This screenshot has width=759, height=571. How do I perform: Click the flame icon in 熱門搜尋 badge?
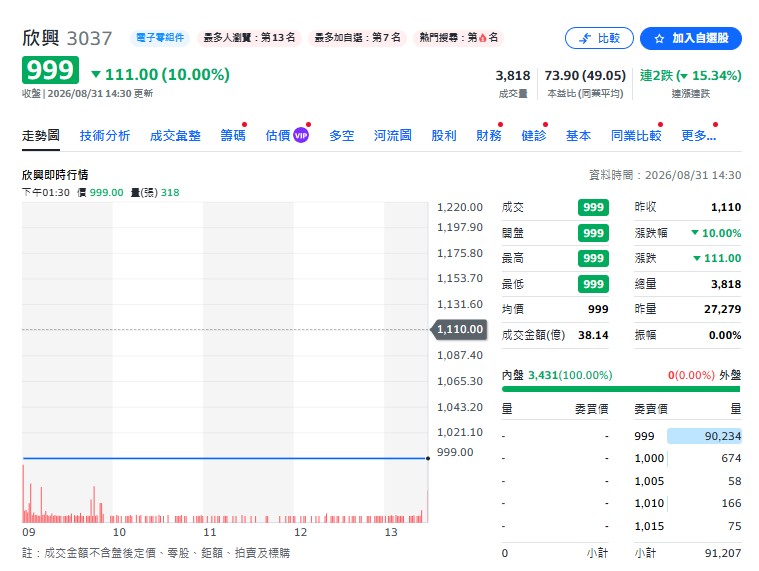coord(483,38)
